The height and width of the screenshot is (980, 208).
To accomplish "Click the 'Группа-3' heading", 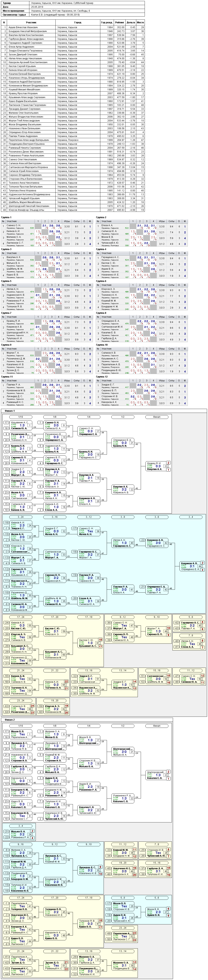I will tap(6, 249).
